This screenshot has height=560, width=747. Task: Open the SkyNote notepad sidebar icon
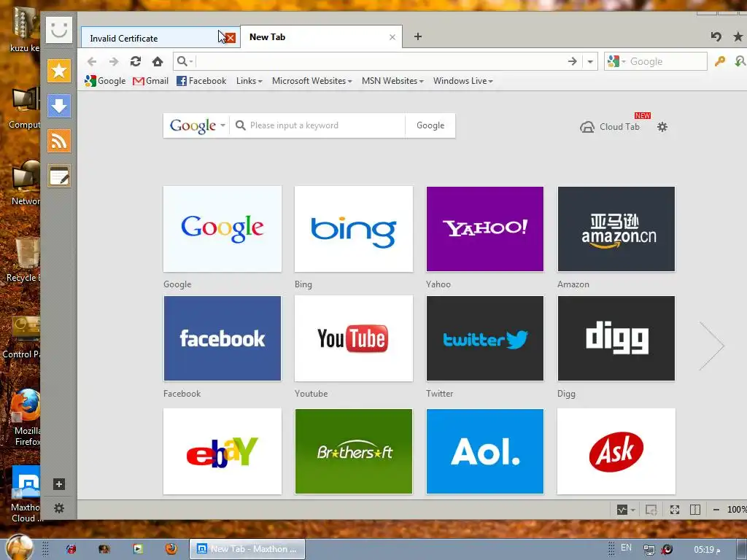58,176
